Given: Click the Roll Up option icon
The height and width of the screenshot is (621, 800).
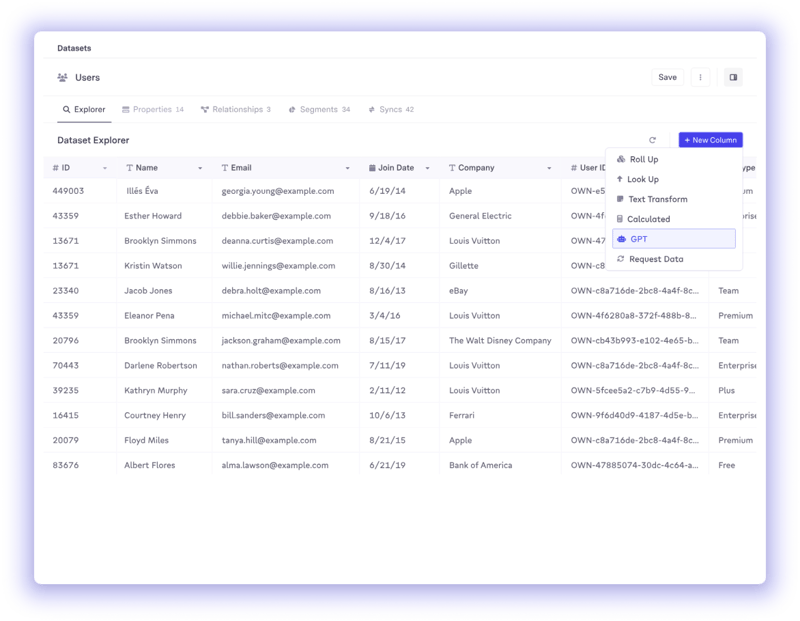Looking at the screenshot, I should click(620, 159).
